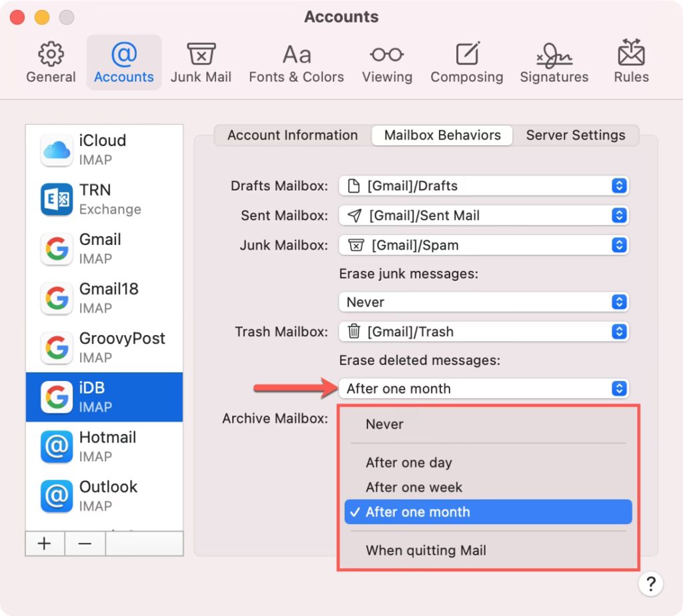Switch to the Server Settings tab

tap(575, 135)
